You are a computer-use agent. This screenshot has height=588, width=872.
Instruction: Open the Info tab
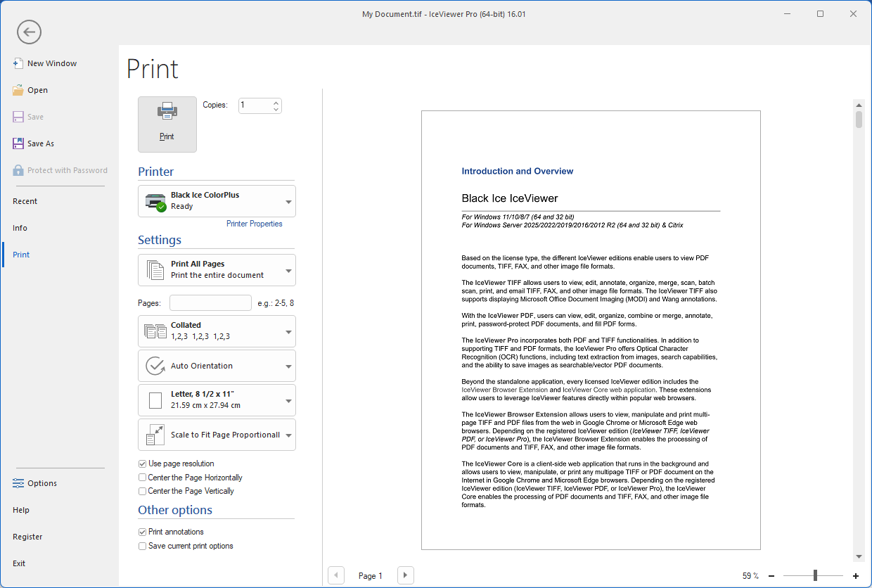coord(20,228)
